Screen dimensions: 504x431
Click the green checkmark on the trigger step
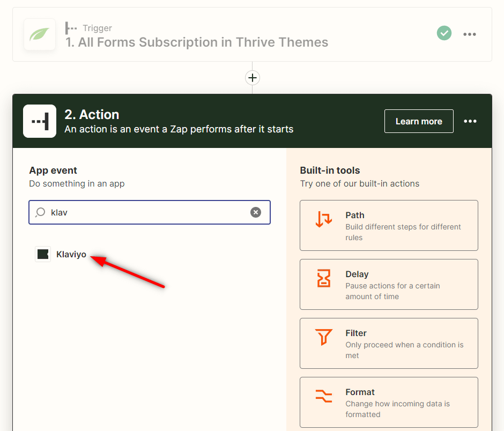pos(444,34)
